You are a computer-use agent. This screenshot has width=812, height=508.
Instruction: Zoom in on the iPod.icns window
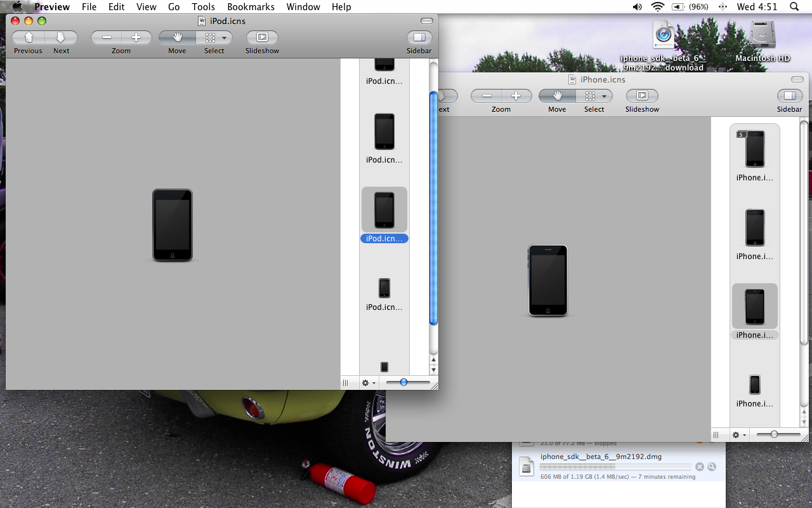click(136, 37)
